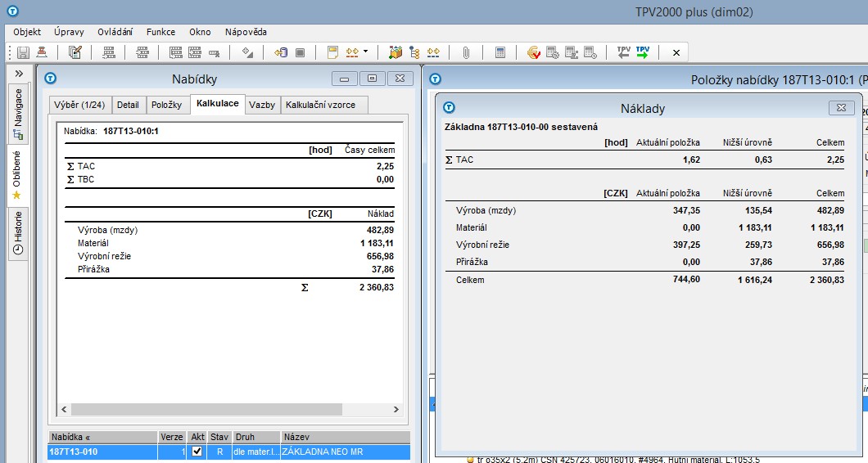The image size is (868, 463).
Task: Click the euro coin with red checkmark icon
Action: click(x=534, y=52)
